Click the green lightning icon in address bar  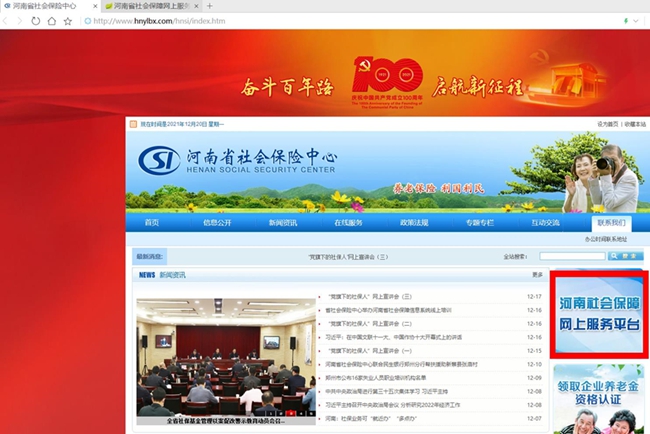pyautogui.click(x=626, y=21)
